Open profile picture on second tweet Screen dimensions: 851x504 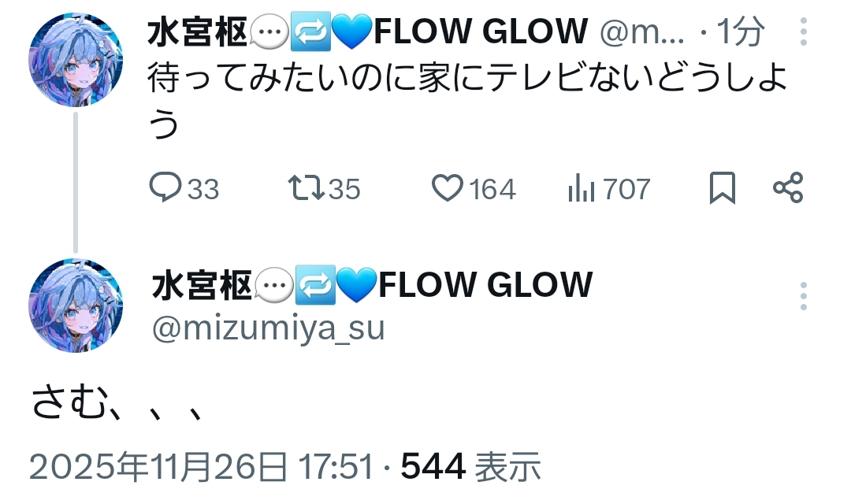76,306
